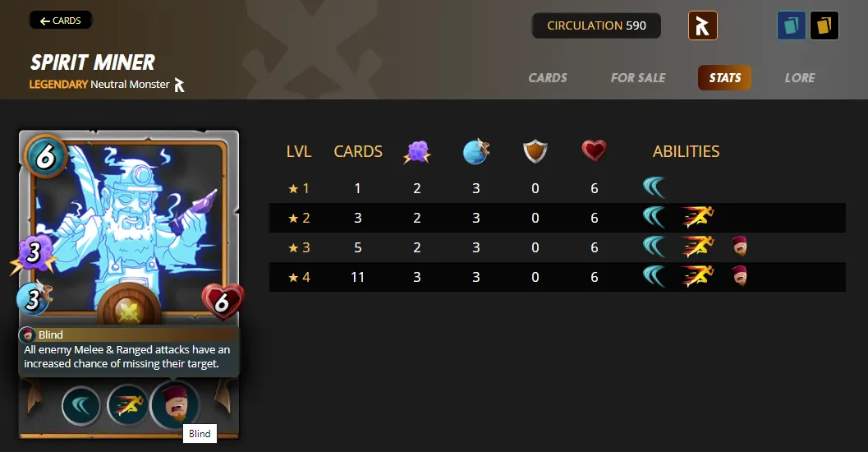Click the Blind icon in level 3 row
Screen dimensions: 868x452
pyautogui.click(x=740, y=246)
